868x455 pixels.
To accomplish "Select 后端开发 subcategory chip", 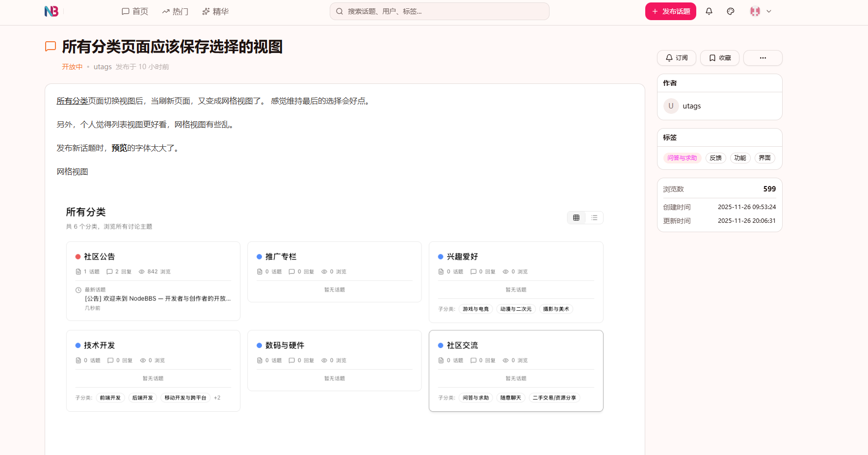I will click(x=142, y=398).
